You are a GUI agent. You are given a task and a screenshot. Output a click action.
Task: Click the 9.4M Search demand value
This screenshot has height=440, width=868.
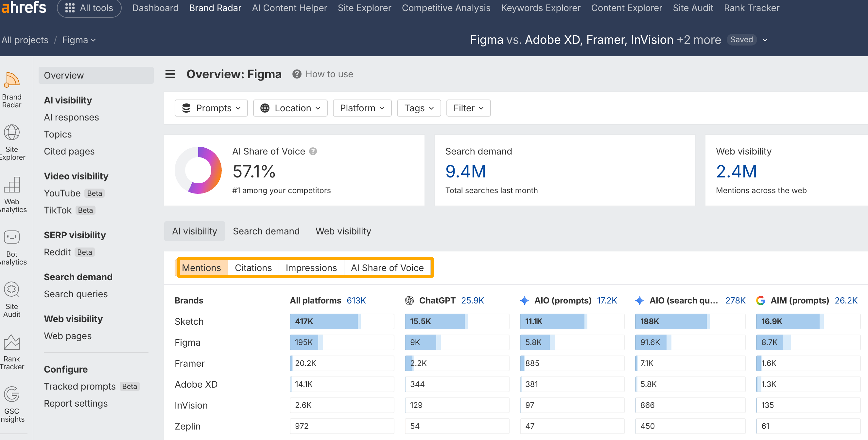tap(466, 171)
